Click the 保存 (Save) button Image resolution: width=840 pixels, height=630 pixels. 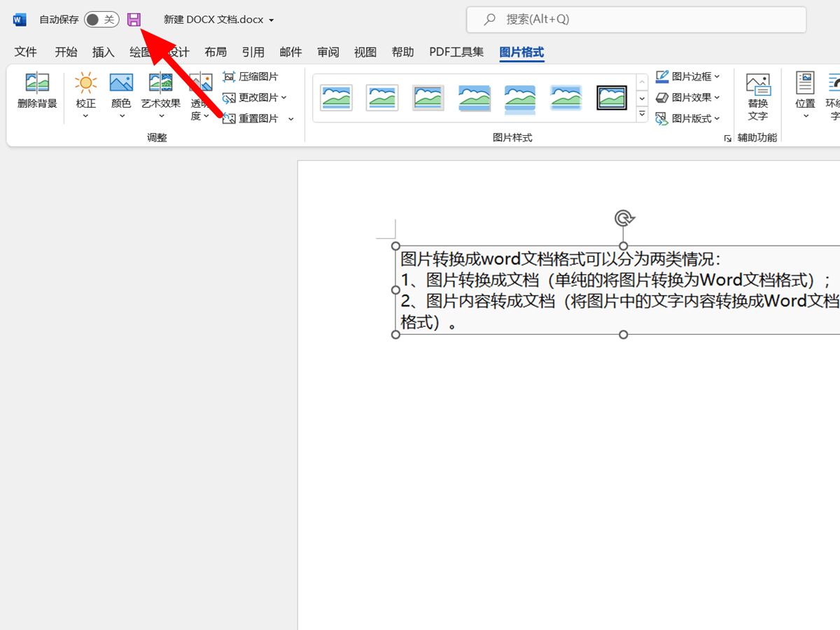point(134,19)
